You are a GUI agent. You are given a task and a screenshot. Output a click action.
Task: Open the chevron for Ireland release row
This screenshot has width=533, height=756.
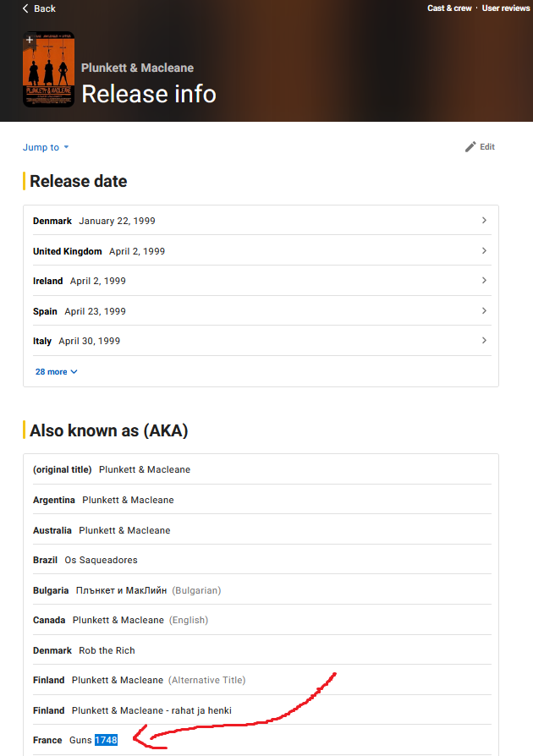484,281
